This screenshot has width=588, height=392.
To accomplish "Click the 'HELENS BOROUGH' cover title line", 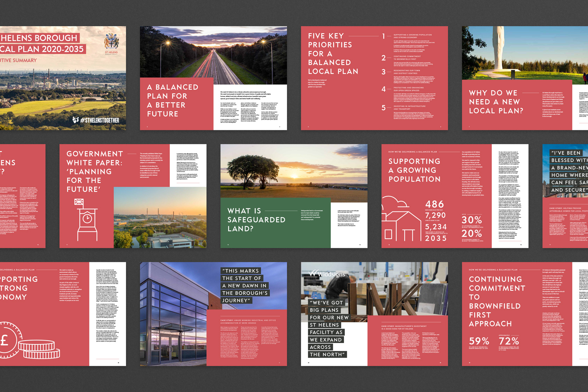I will pyautogui.click(x=39, y=38).
